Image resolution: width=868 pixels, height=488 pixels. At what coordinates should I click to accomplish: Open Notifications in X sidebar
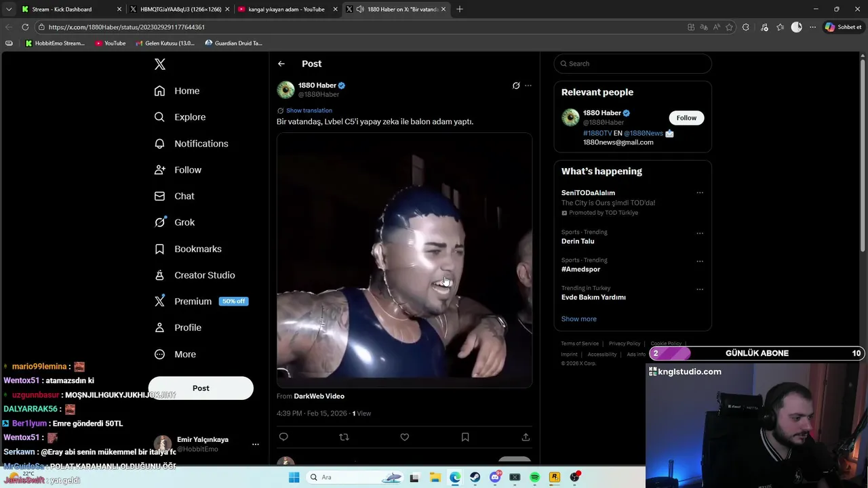pos(191,144)
